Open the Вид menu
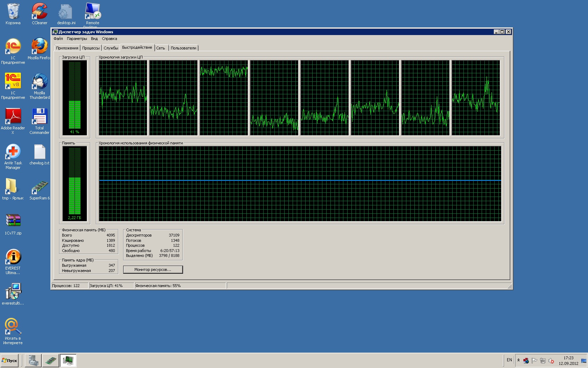Screen dimensions: 588x368 click(94, 39)
